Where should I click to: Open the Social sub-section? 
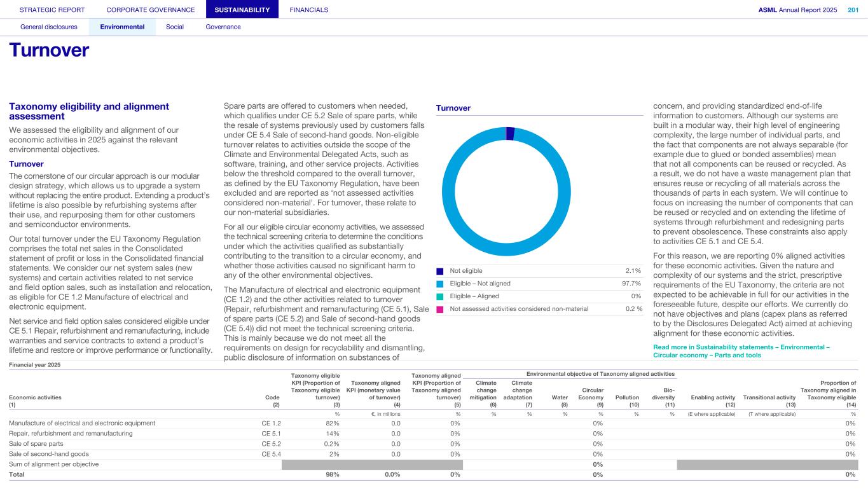point(175,27)
